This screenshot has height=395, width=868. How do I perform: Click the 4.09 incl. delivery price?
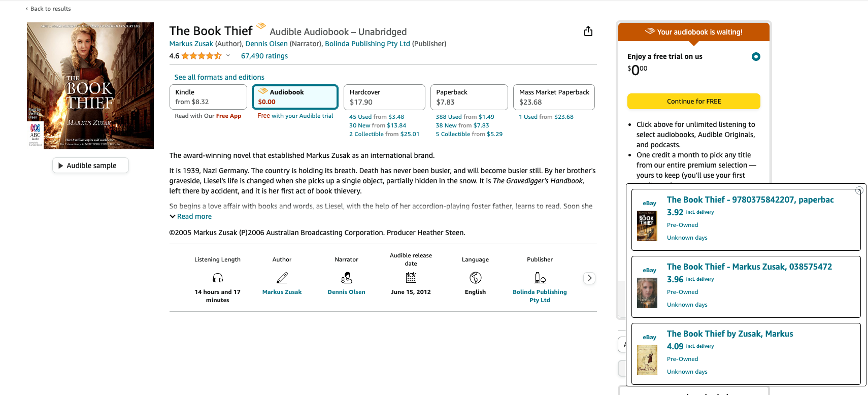point(690,346)
